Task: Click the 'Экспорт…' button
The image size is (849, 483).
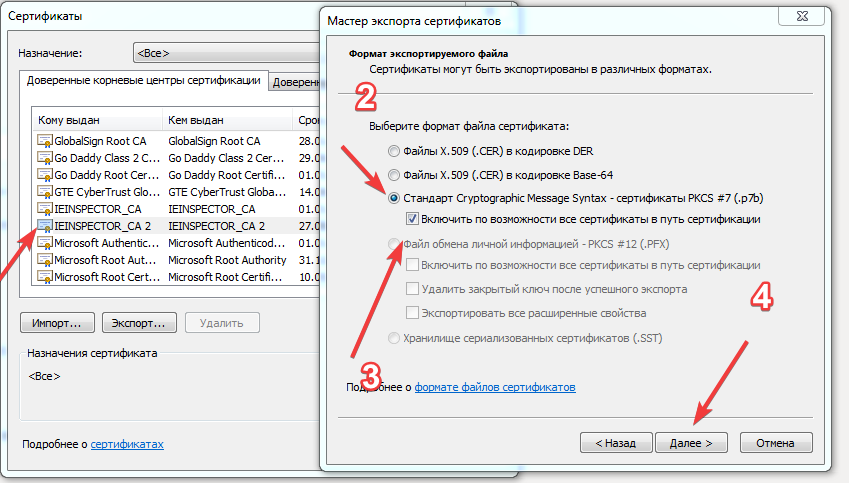Action: point(139,323)
